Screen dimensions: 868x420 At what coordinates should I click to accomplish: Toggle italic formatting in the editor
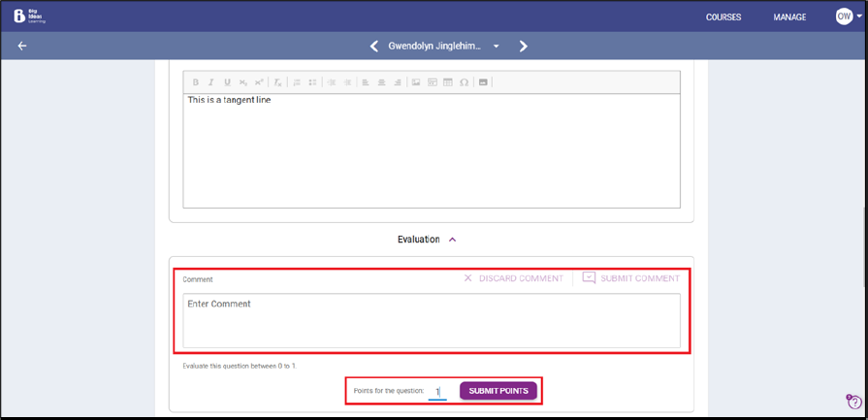pos(211,82)
